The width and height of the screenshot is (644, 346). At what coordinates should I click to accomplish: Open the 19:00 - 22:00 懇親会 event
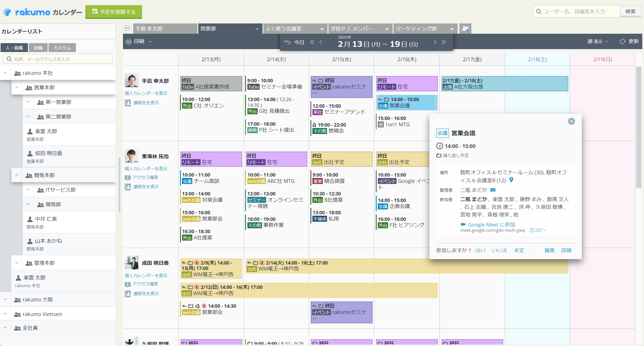point(341,128)
